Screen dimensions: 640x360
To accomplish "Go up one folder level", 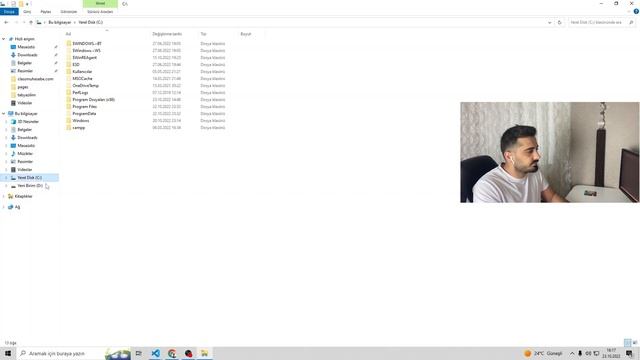I will 31,22.
